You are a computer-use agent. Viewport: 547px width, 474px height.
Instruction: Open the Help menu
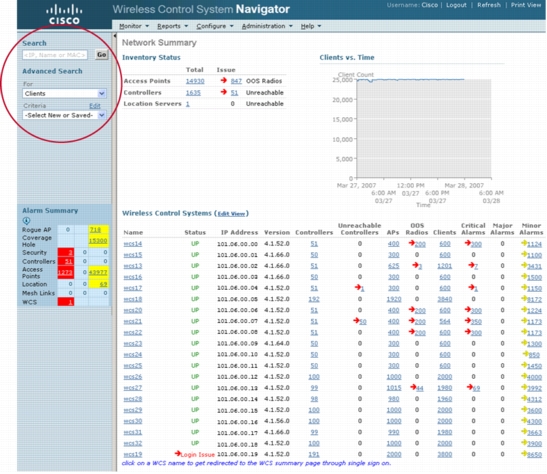[310, 26]
